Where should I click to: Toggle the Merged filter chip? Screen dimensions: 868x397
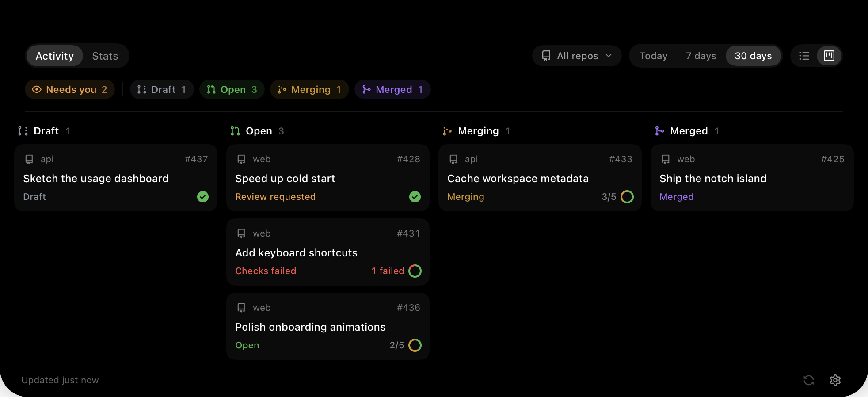[392, 89]
